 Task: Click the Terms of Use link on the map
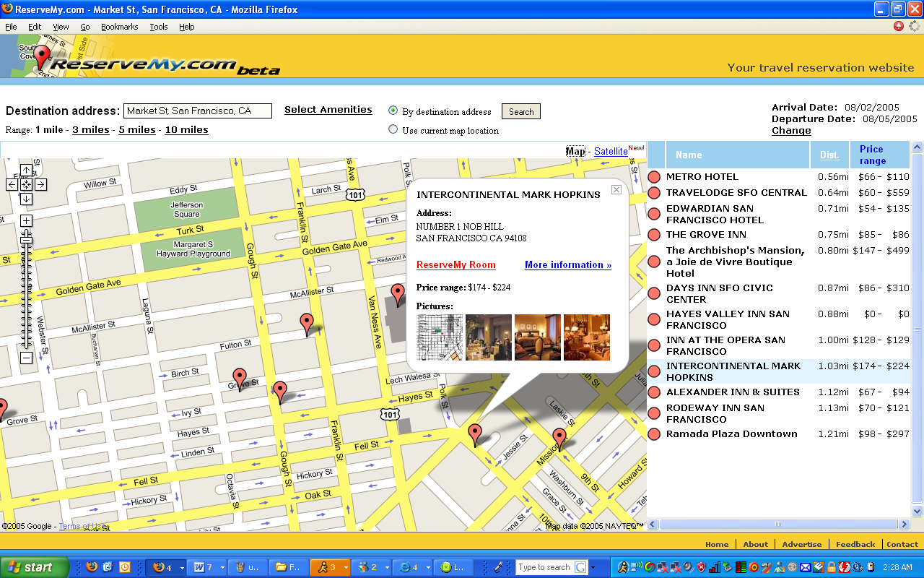click(x=82, y=527)
